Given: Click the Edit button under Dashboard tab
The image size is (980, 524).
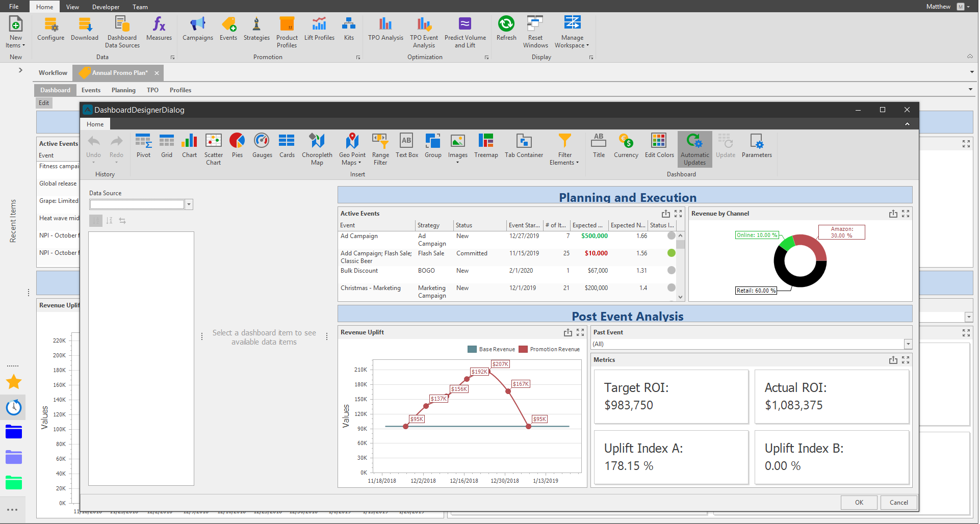Looking at the screenshot, I should coord(44,103).
